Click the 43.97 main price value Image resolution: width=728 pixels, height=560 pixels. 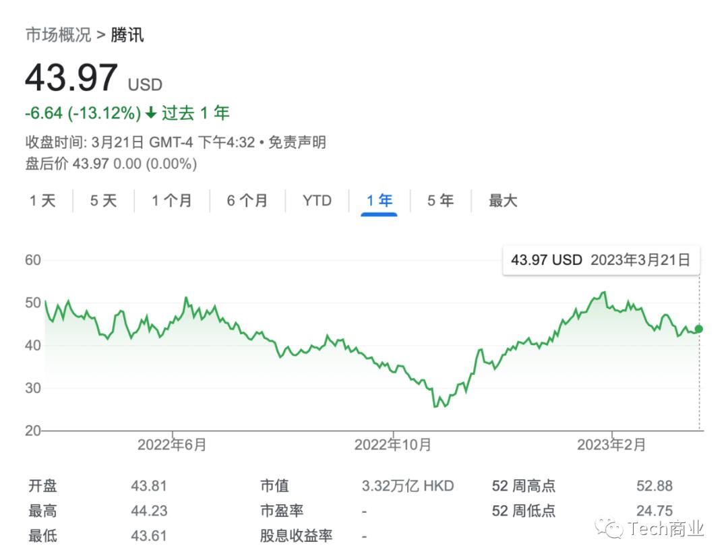click(71, 77)
